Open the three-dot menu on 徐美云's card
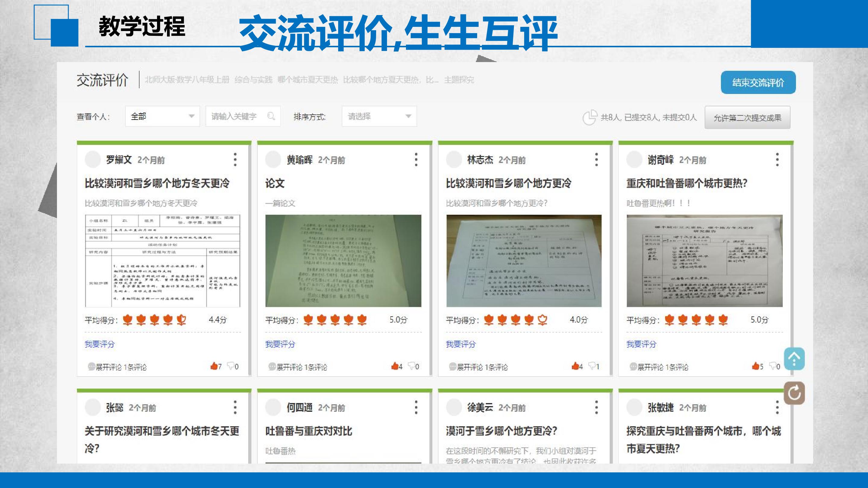Image resolution: width=868 pixels, height=488 pixels. [596, 407]
